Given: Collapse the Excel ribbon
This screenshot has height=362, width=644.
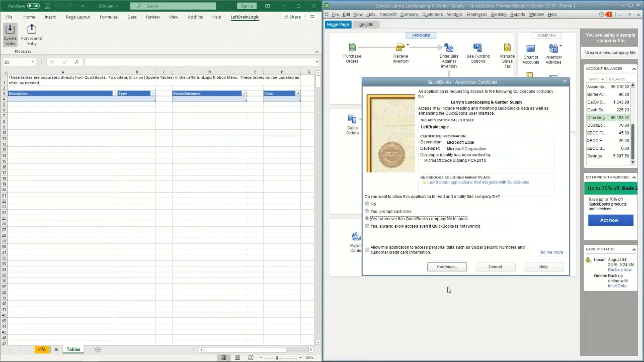Looking at the screenshot, I should pyautogui.click(x=317, y=51).
